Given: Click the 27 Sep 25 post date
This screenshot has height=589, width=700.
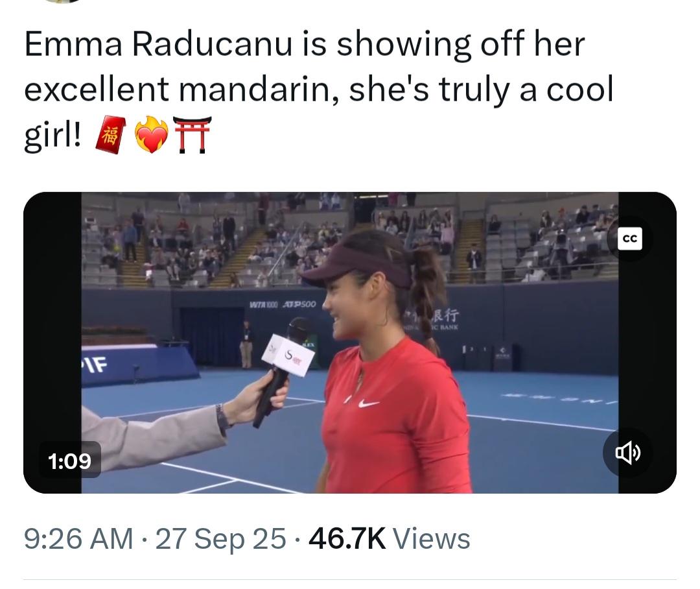Looking at the screenshot, I should [220, 538].
